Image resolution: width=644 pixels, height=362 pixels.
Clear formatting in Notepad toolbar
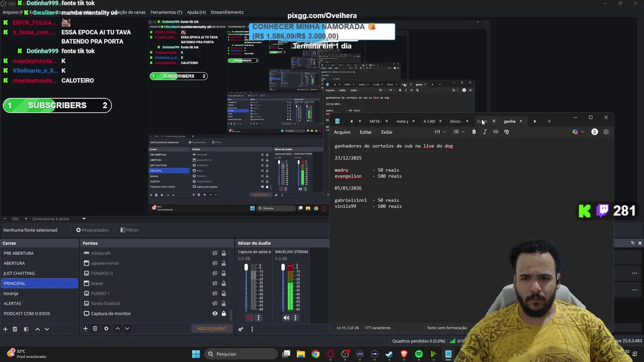[506, 132]
